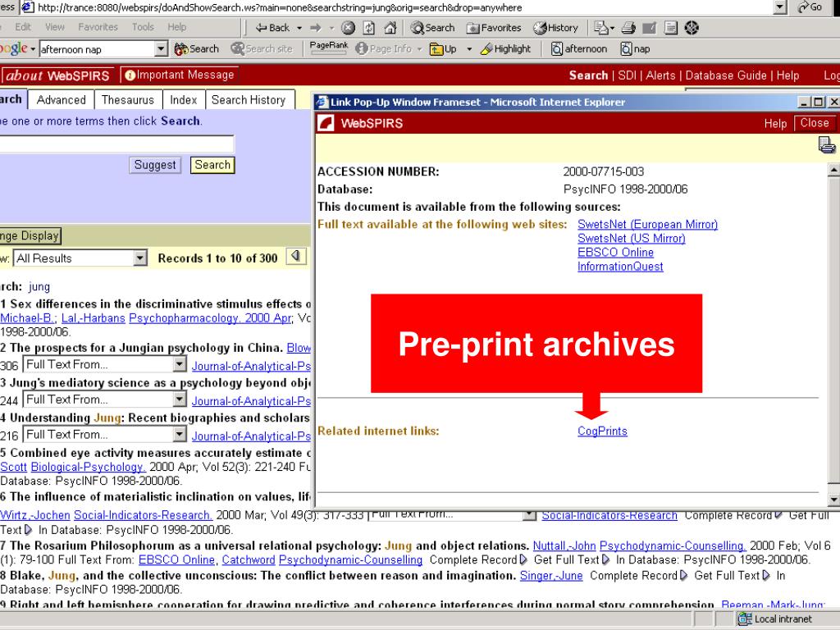The height and width of the screenshot is (630, 840).
Task: Open the Database Guide link
Action: coord(725,75)
